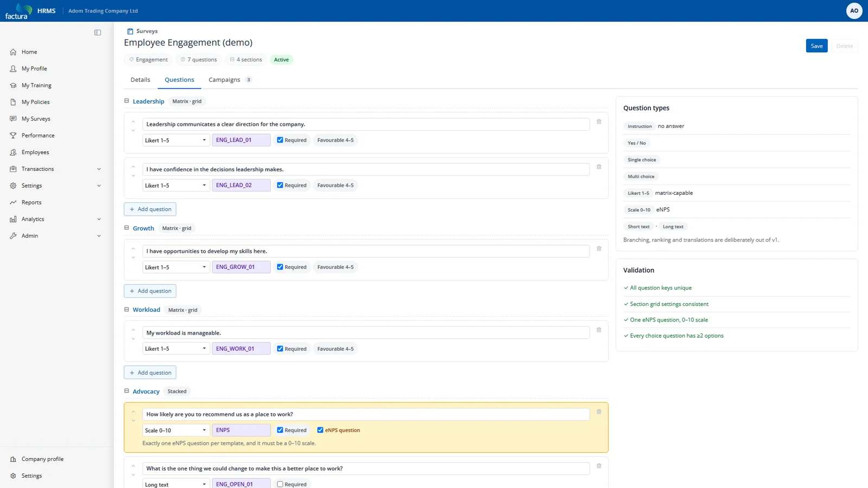Toggle Required for ENG_GROW_01

pyautogui.click(x=280, y=267)
